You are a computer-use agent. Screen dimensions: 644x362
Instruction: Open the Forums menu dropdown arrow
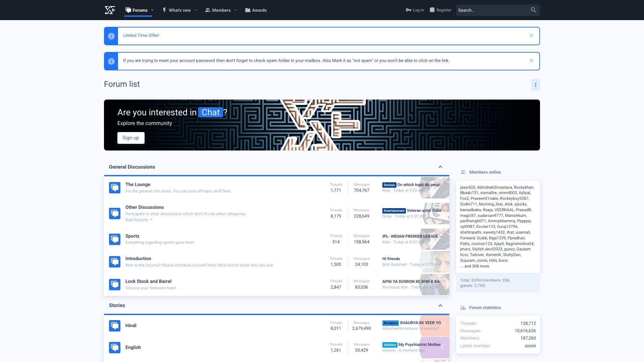[152, 10]
